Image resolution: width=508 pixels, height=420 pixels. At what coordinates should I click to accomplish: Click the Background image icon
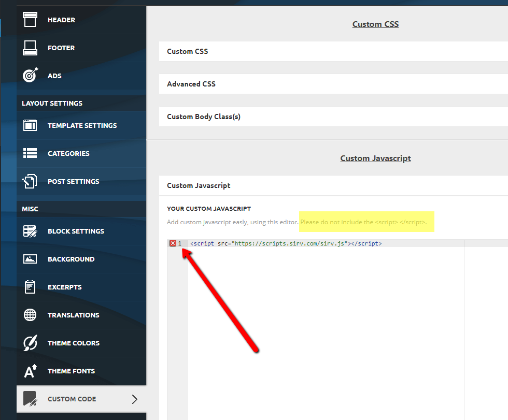point(30,259)
